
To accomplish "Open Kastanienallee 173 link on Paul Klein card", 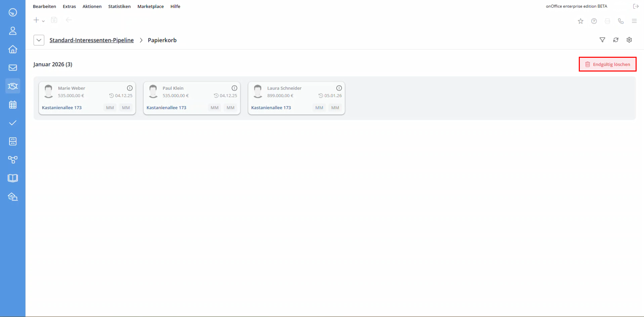I will point(166,108).
